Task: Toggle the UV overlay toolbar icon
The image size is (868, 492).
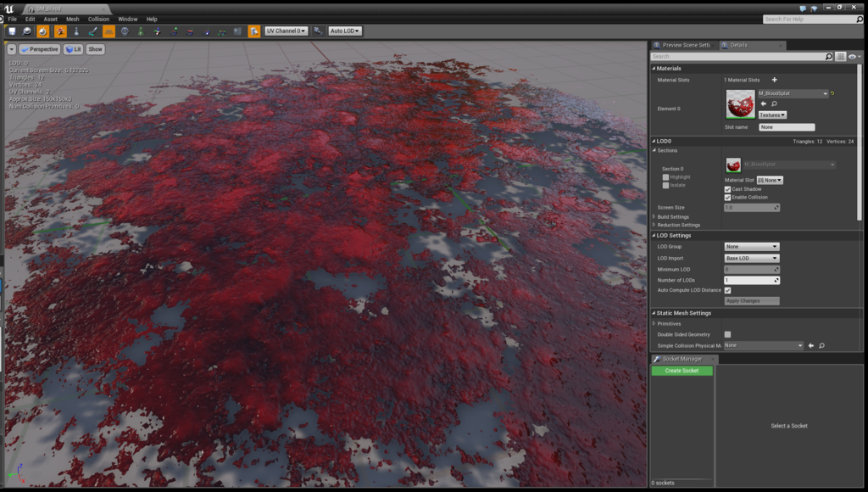Action: pos(254,31)
